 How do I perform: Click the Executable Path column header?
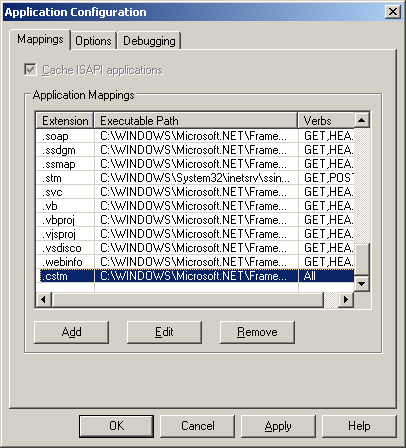click(196, 120)
